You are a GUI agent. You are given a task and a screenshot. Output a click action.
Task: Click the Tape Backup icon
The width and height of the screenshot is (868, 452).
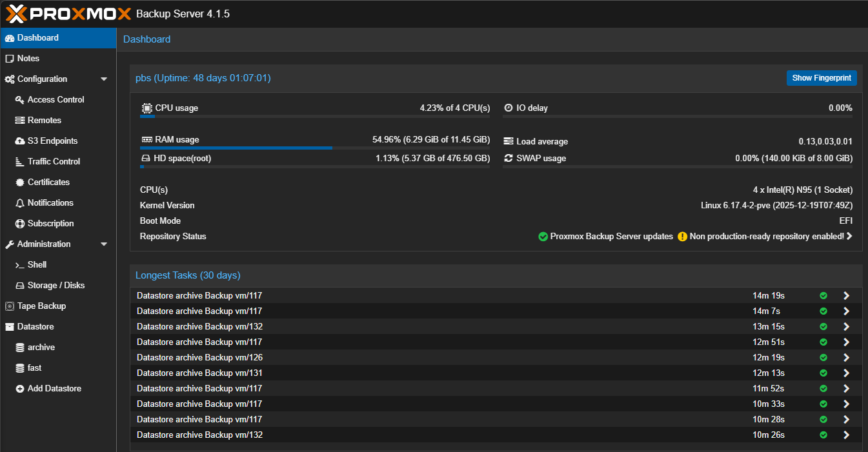click(x=10, y=306)
